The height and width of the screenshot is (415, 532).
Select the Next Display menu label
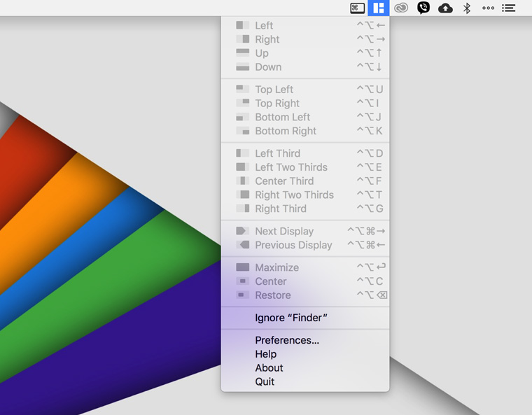284,231
